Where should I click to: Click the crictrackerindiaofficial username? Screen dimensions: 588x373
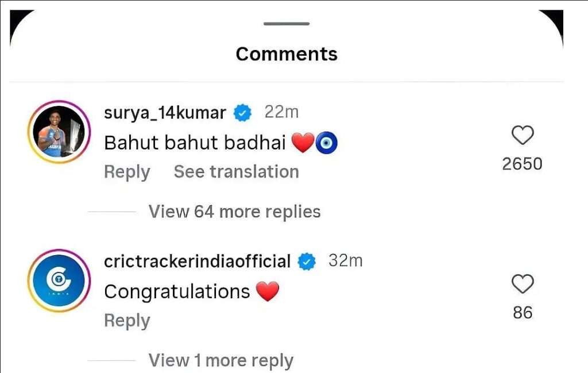click(x=198, y=261)
